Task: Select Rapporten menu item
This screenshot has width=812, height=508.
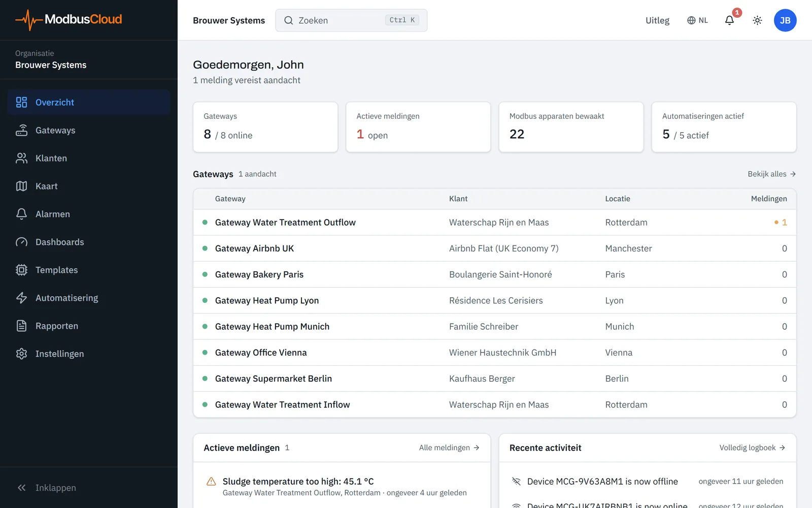Action: [x=89, y=326]
